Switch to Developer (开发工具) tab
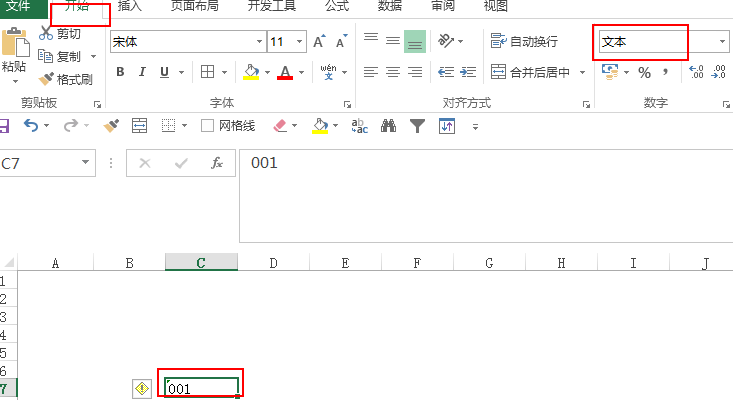This screenshot has width=733, height=400. point(272,6)
